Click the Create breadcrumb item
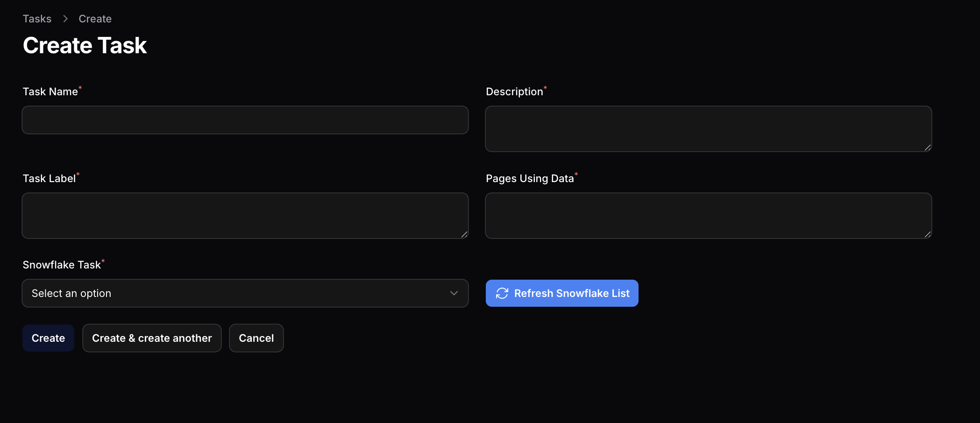Viewport: 980px width, 423px height. pos(95,19)
